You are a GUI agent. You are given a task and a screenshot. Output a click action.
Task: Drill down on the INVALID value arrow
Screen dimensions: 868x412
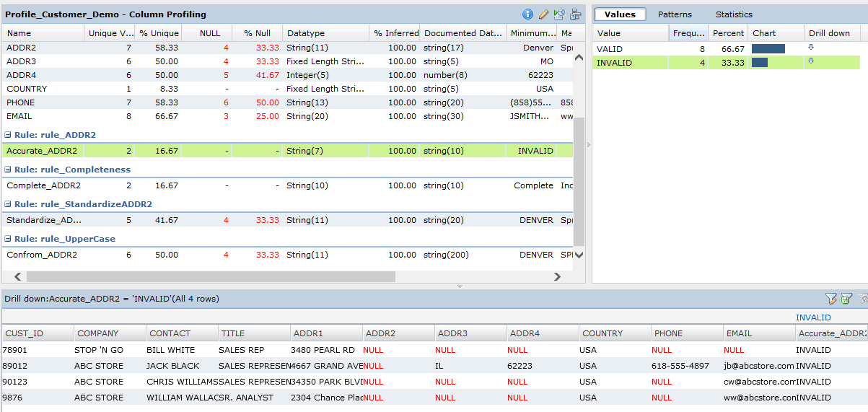pos(810,61)
